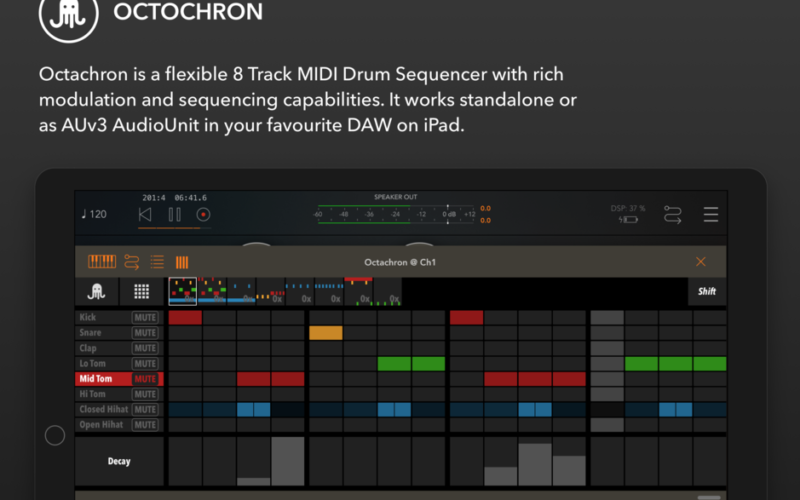Viewport: 800px width, 500px height.
Task: Select the sixth pattern thumbnail
Action: coord(329,291)
